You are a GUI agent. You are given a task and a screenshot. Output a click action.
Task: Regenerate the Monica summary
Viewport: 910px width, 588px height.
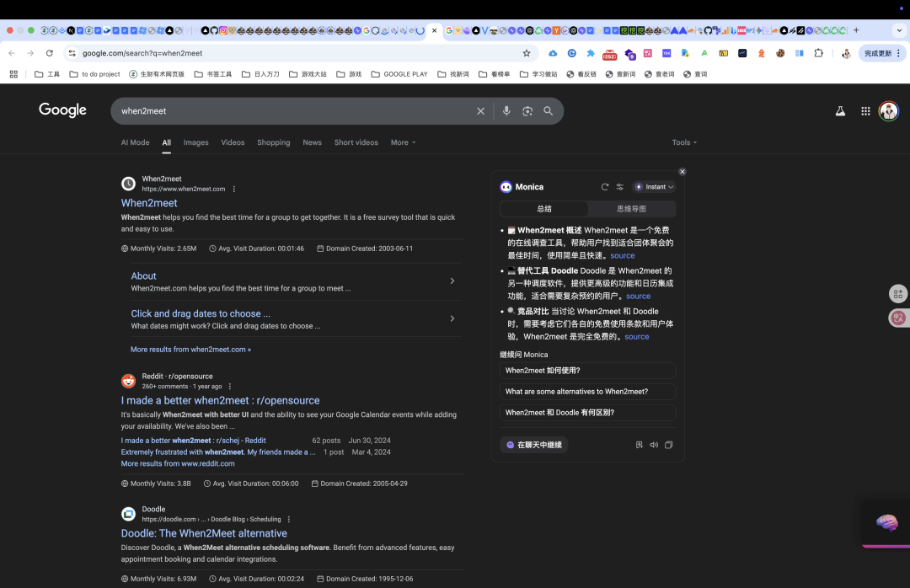click(605, 187)
